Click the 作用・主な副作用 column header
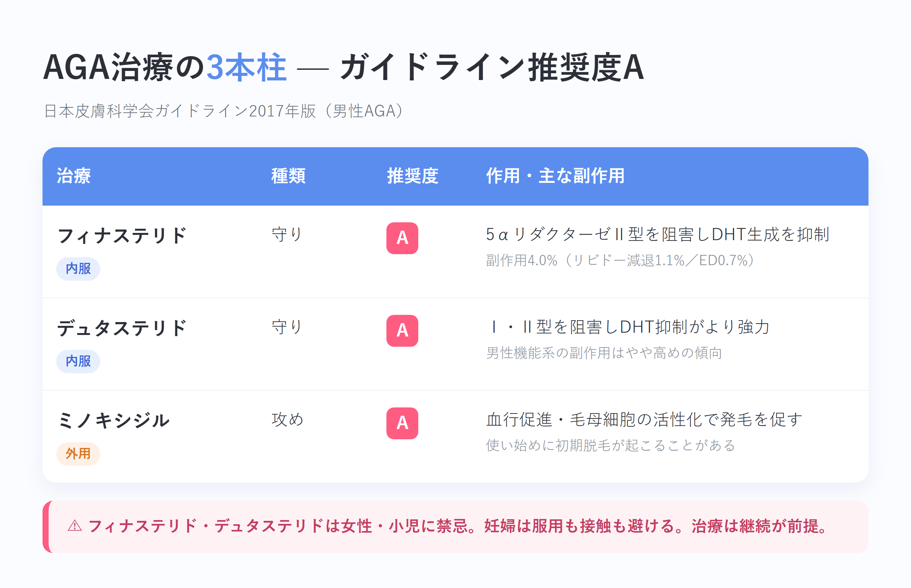The image size is (911, 588). (x=555, y=176)
